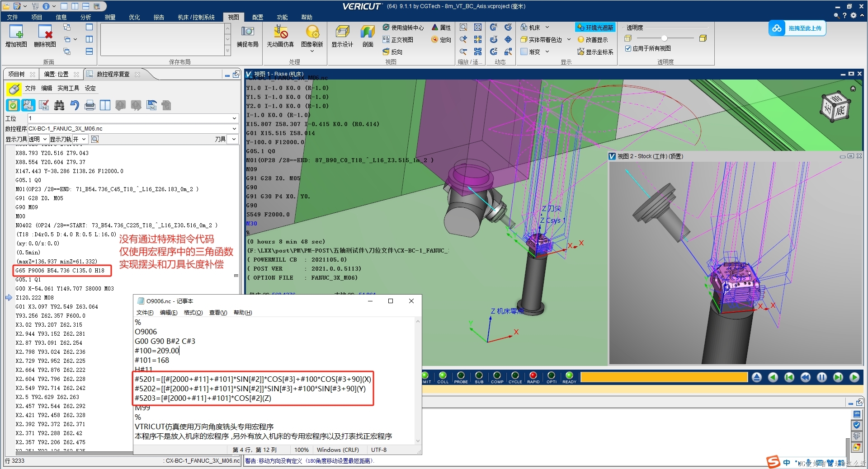
Task: Click the 增加视图 (add view) icon
Action: tap(16, 32)
